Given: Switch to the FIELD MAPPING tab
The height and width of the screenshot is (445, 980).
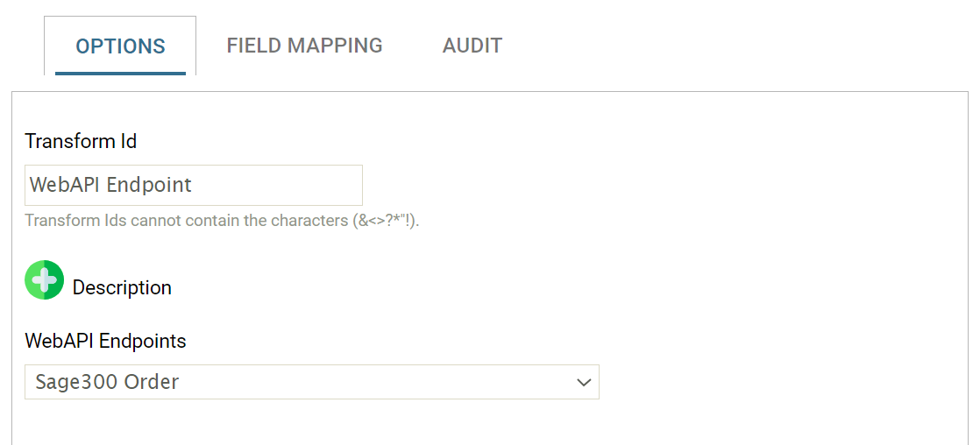Looking at the screenshot, I should click(304, 46).
